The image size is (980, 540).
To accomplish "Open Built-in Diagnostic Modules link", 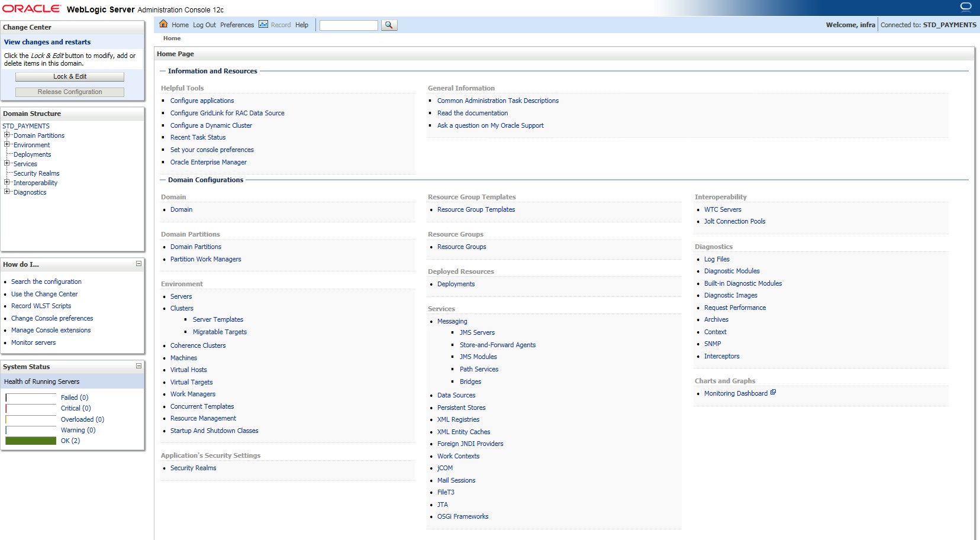I will coord(743,283).
